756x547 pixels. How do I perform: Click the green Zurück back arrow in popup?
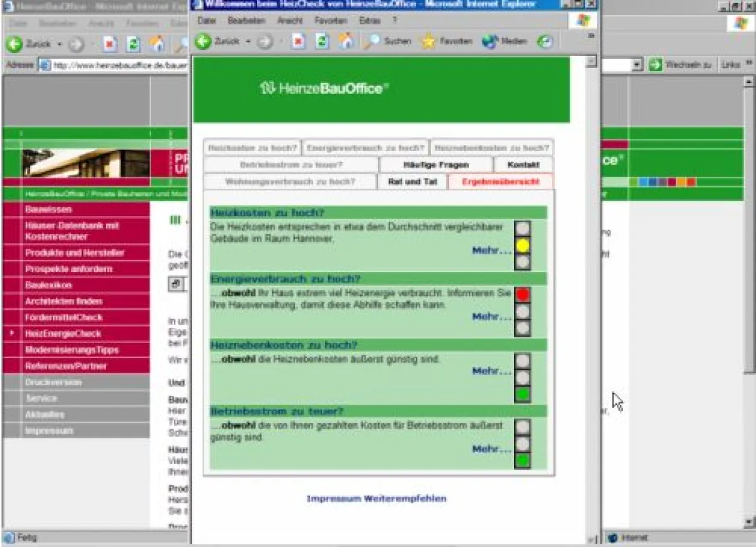point(203,42)
